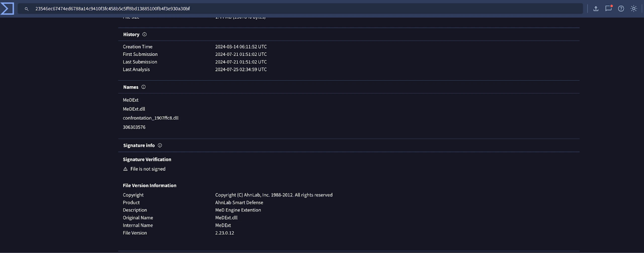This screenshot has height=253, width=644.
Task: Click the Description label
Action: 135,210
